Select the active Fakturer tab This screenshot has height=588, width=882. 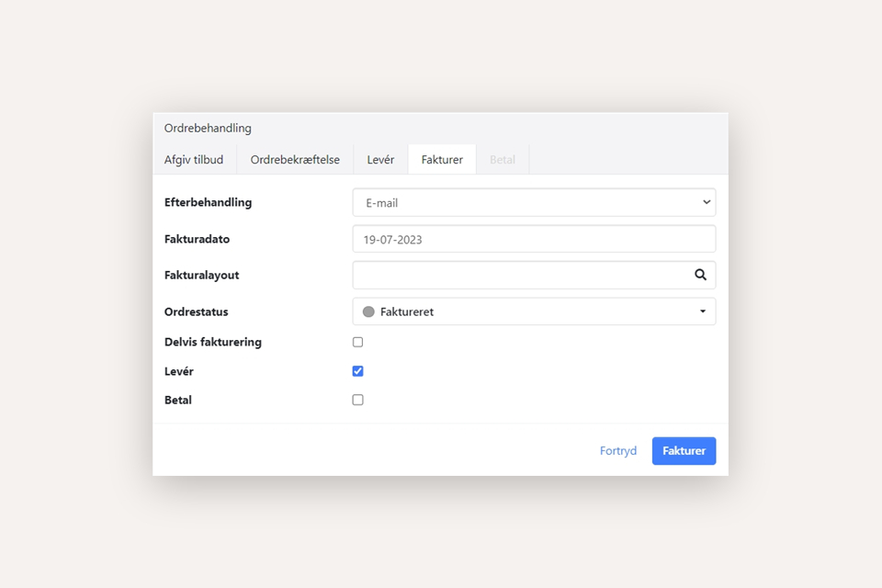tap(442, 159)
